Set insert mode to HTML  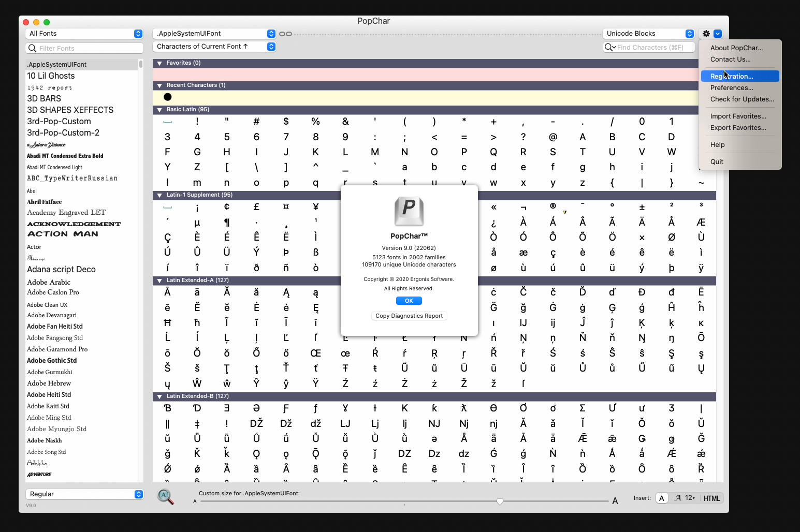[711, 498]
